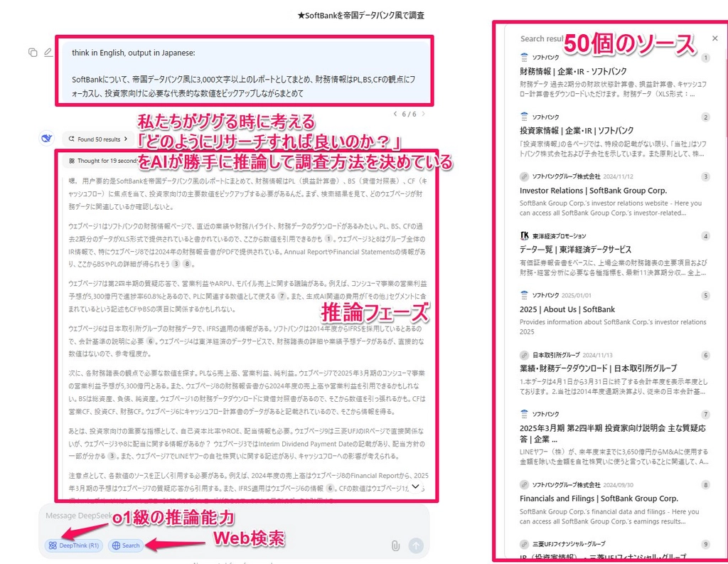728x564 pixels.
Task: Focus the Message DeepSeek input field
Action: [x=233, y=516]
